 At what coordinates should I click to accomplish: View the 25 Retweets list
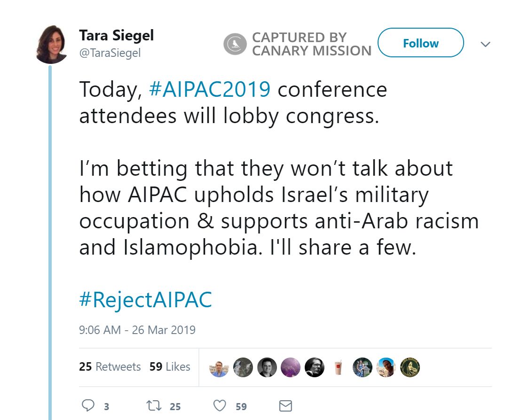pyautogui.click(x=110, y=367)
